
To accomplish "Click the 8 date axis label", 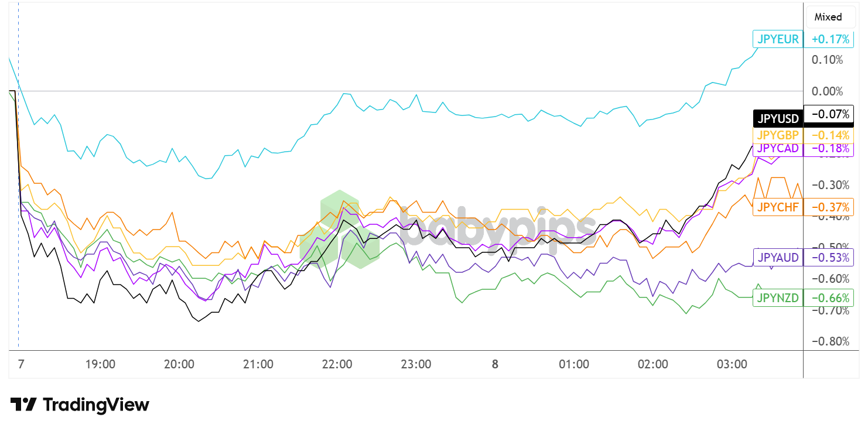I will [x=495, y=364].
